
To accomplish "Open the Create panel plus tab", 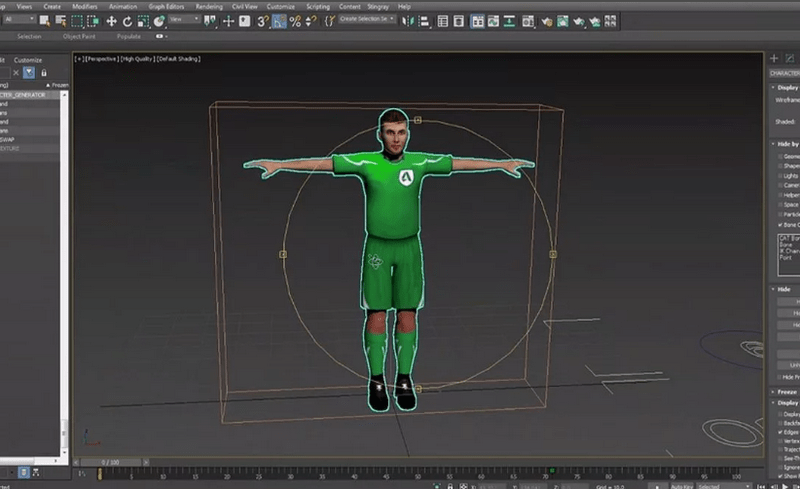I will coord(774,58).
